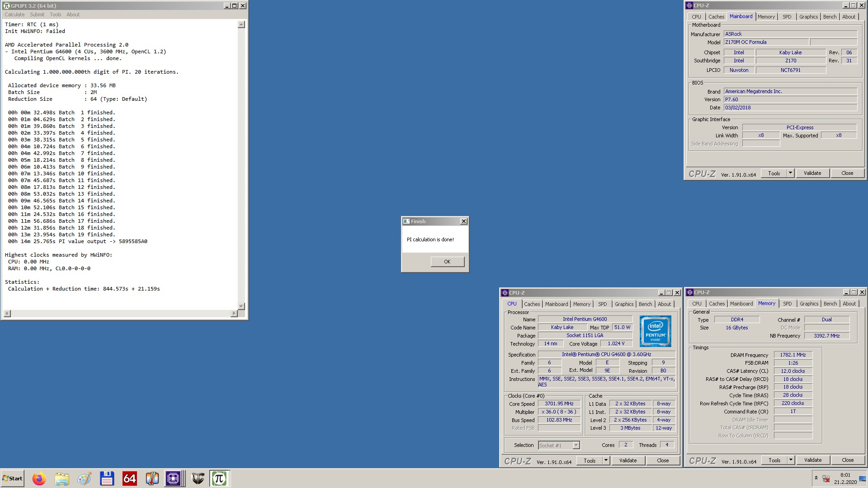The height and width of the screenshot is (488, 868).
Task: Click the Start button
Action: [13, 479]
